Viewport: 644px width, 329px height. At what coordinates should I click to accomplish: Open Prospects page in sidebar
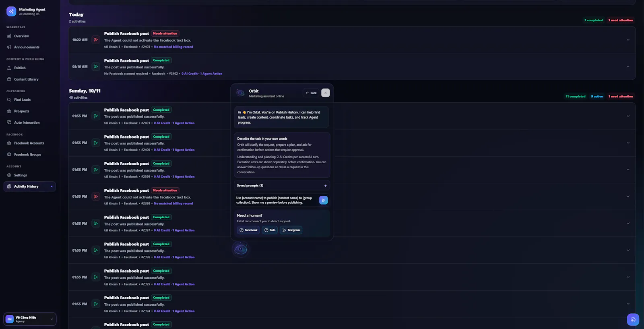coord(21,111)
